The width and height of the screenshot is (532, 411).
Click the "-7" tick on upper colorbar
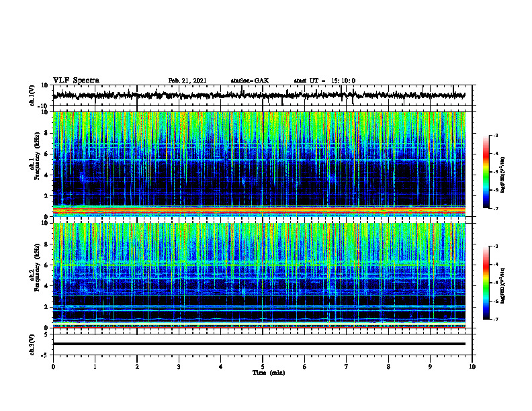click(x=495, y=208)
